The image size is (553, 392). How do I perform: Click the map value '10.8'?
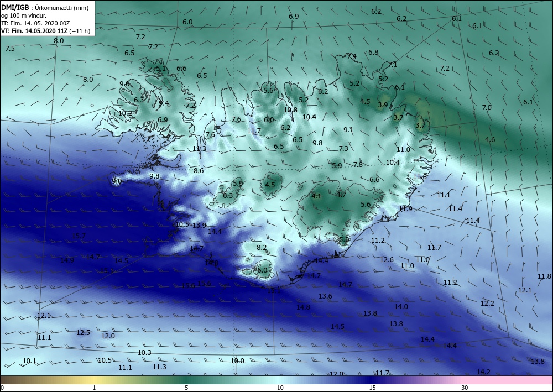[x=291, y=109]
